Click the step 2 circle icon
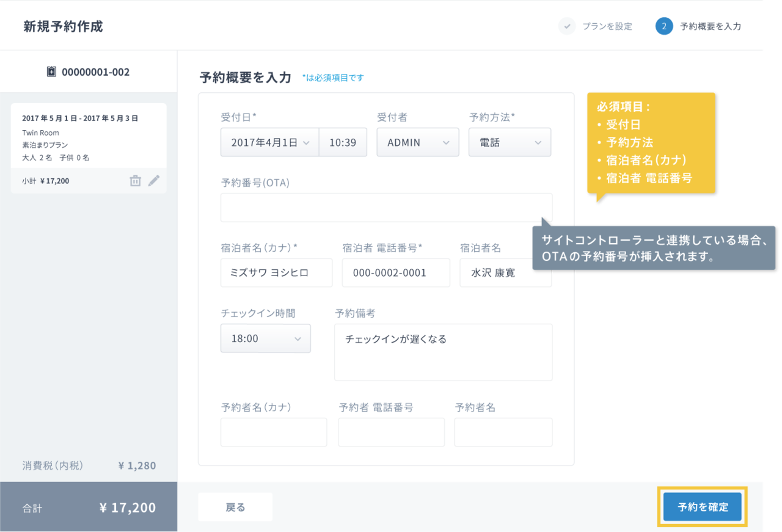The image size is (782, 532). tap(664, 26)
